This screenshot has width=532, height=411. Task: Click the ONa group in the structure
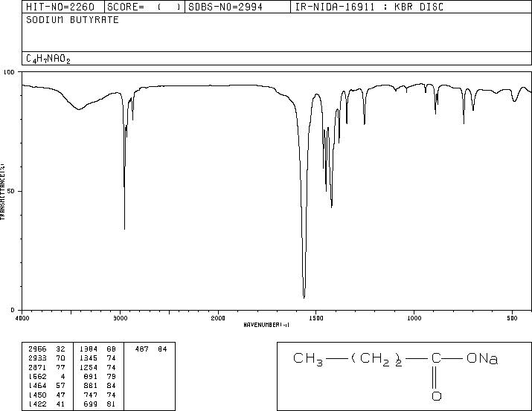(x=482, y=358)
